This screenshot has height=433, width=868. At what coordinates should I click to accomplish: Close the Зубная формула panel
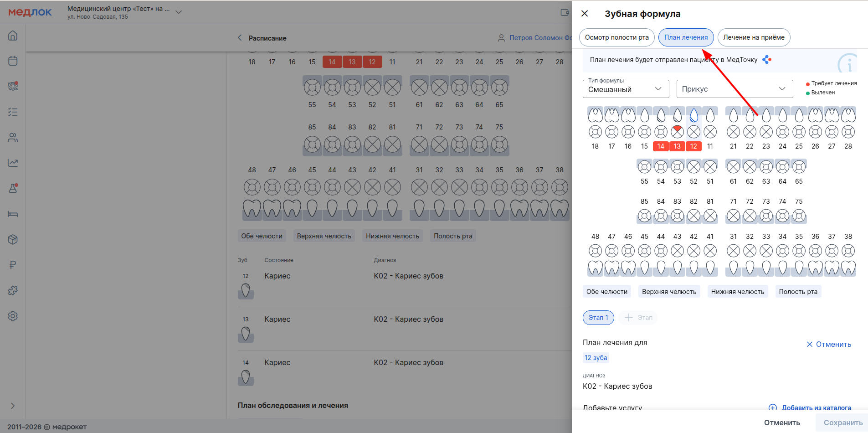click(585, 14)
